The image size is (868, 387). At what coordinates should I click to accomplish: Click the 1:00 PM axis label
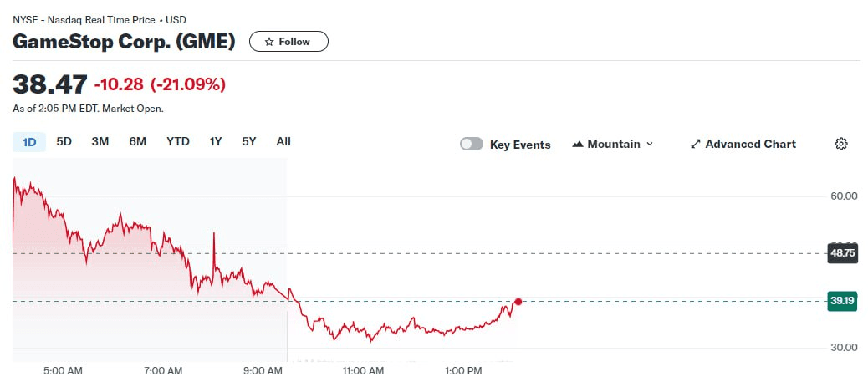[463, 370]
